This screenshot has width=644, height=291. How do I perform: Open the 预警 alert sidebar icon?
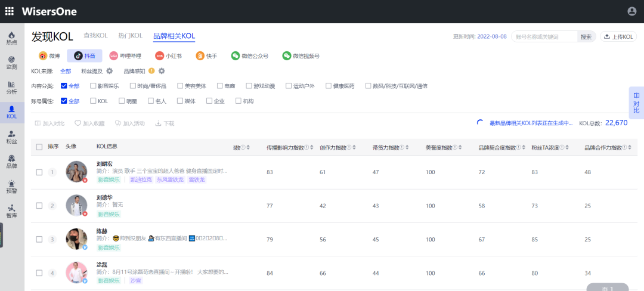[x=12, y=187]
